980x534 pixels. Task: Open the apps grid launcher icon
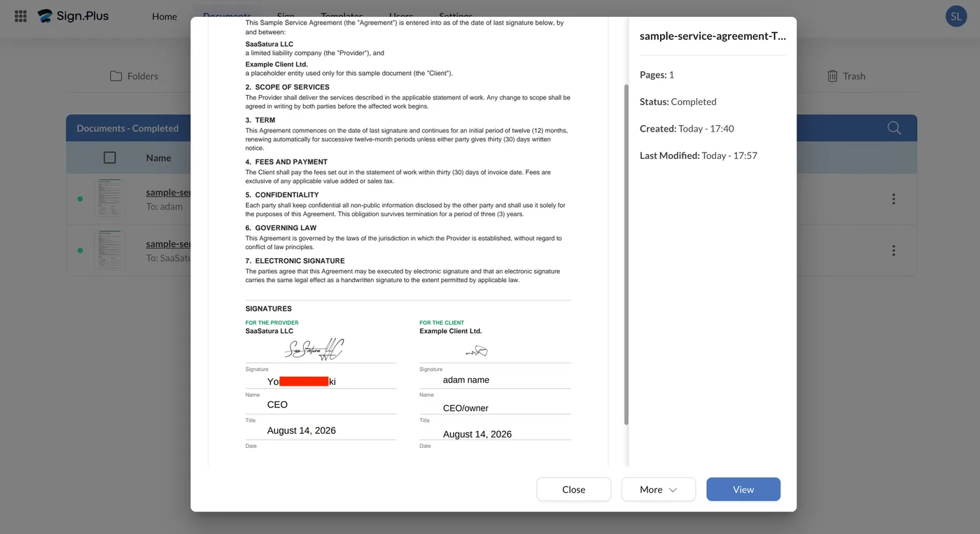click(x=20, y=15)
